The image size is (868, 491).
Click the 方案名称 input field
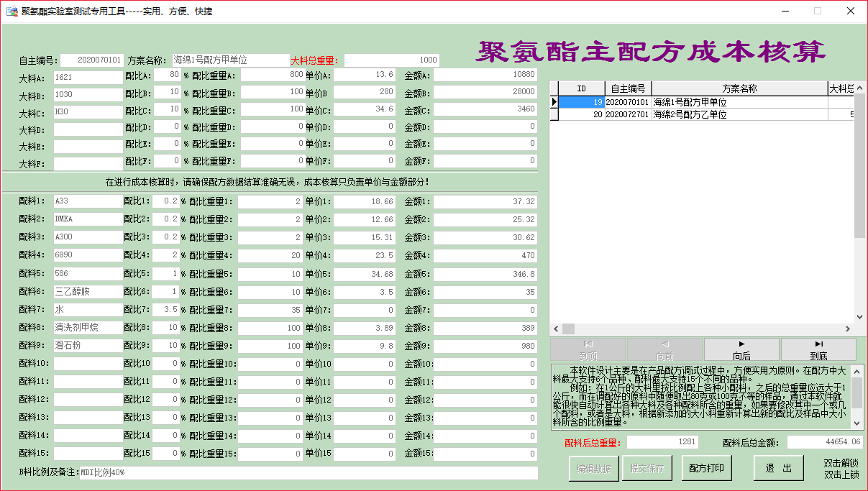click(x=229, y=60)
